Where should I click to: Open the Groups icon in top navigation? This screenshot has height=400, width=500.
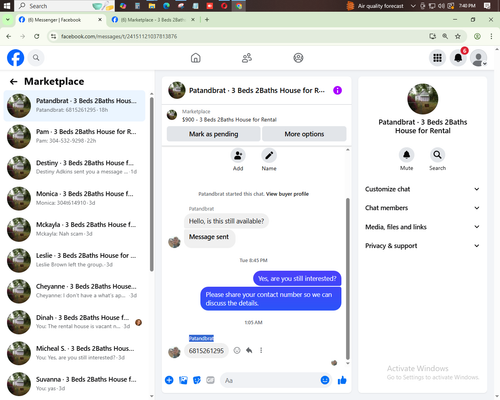click(298, 58)
